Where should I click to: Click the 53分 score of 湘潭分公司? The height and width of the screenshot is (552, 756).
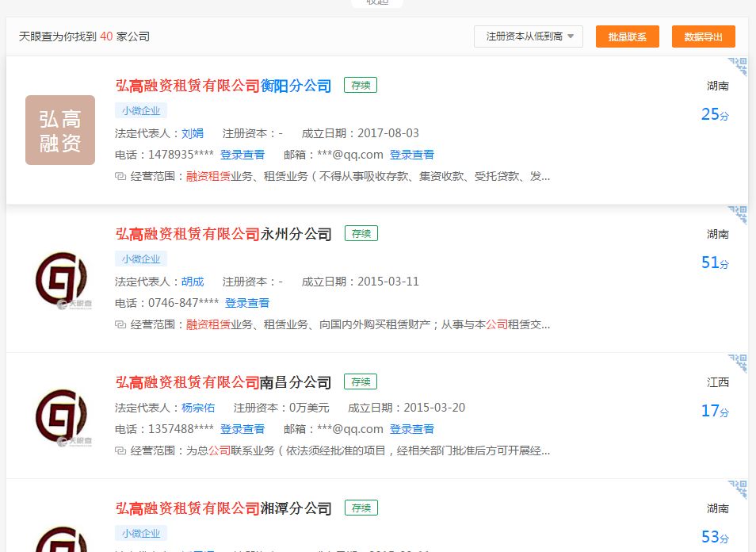pyautogui.click(x=715, y=537)
